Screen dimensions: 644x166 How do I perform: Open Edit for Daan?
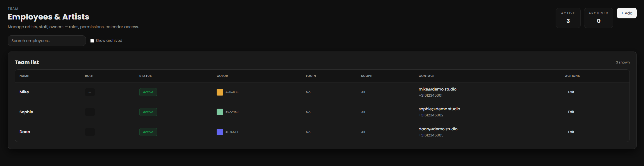click(x=571, y=132)
